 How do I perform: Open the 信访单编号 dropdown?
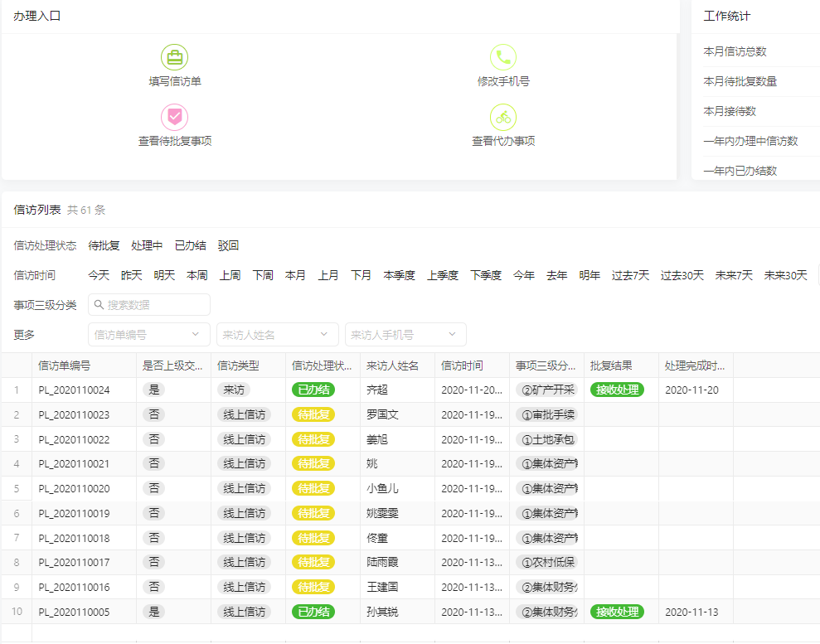coord(148,334)
